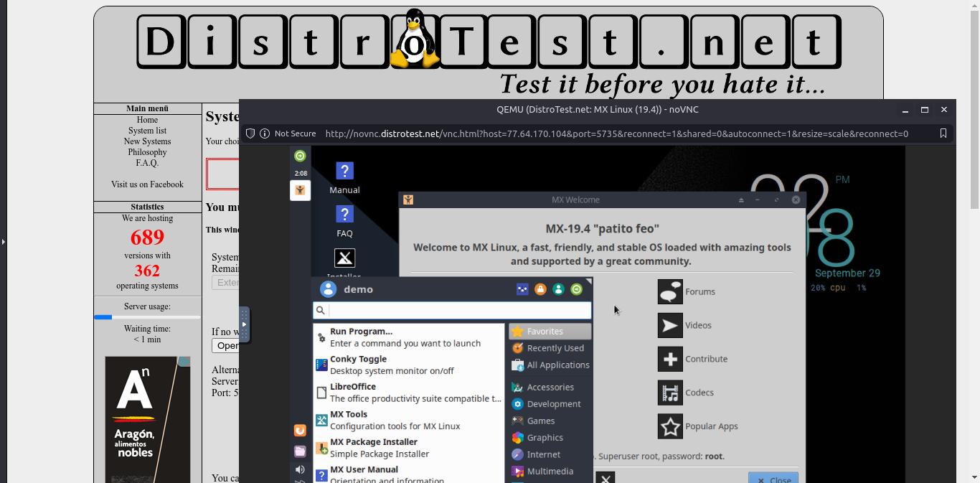Click the DistroTest.net penguin logo

point(415,39)
